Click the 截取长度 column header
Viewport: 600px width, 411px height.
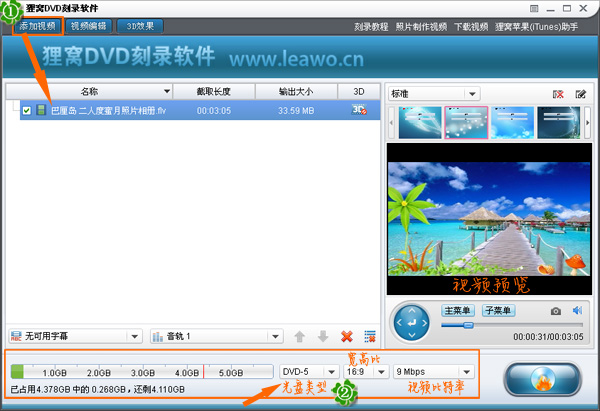(214, 91)
